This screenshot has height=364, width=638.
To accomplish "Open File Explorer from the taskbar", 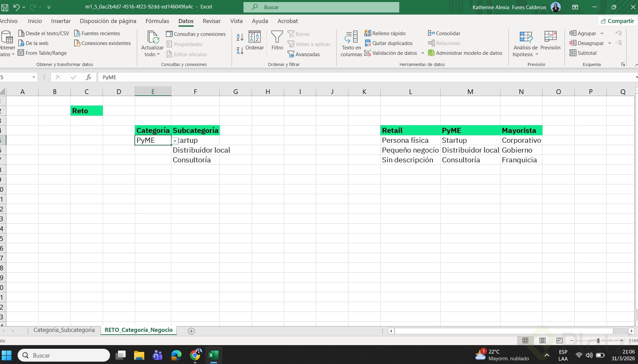I will click(139, 356).
